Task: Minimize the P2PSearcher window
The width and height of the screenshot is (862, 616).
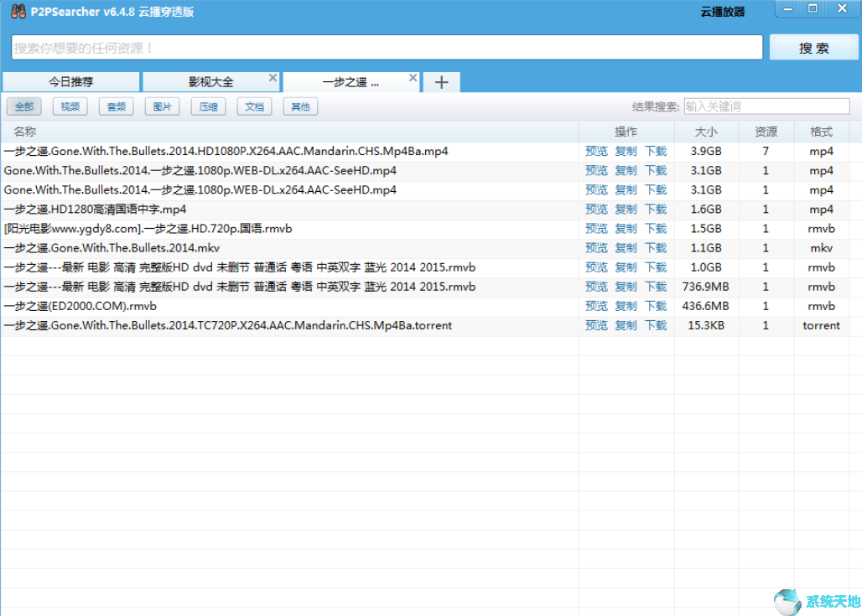Action: [x=787, y=8]
